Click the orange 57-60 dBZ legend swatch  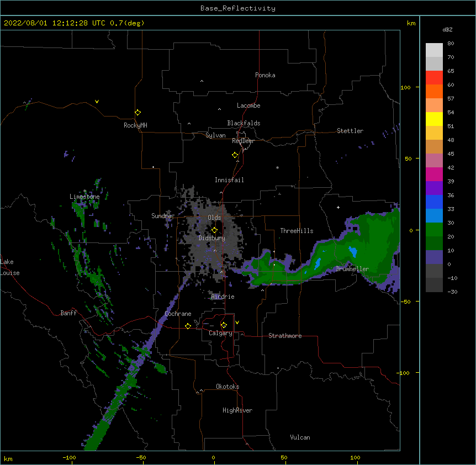[x=434, y=91]
